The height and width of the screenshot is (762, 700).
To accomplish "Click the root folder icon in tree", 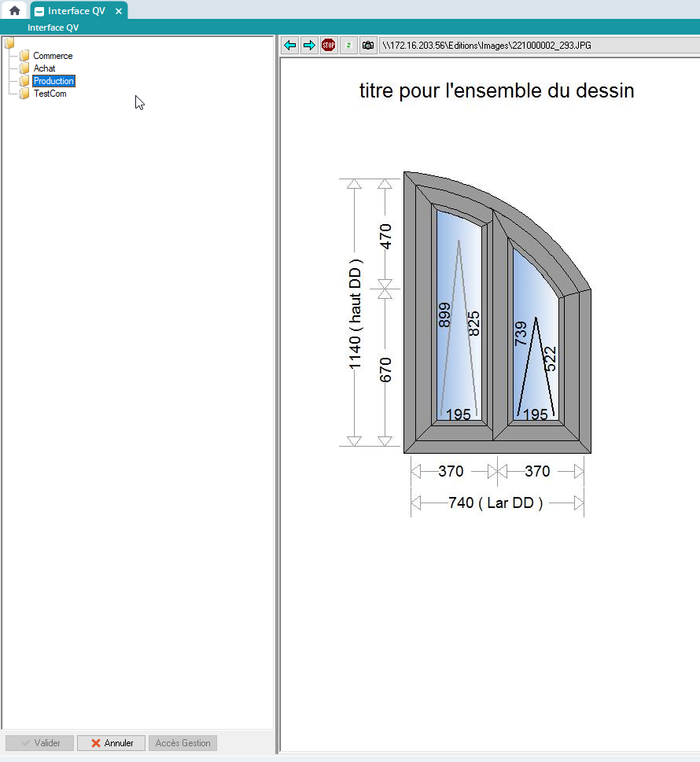I will 9,43.
